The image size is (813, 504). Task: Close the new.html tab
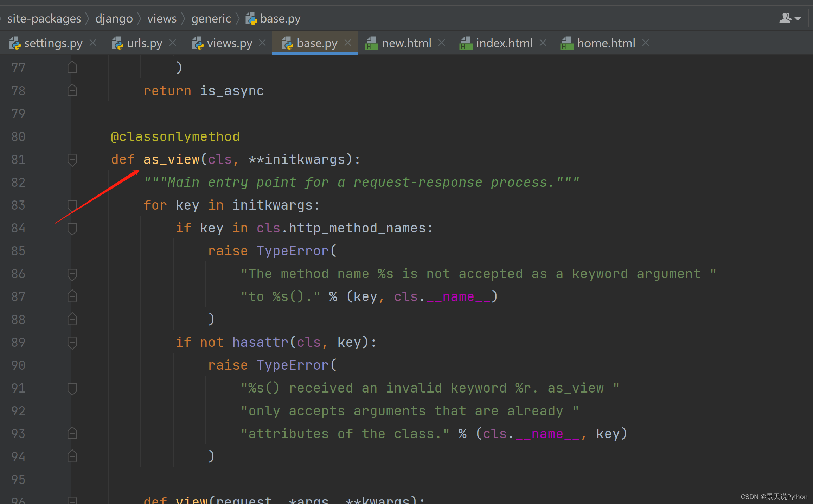(442, 43)
